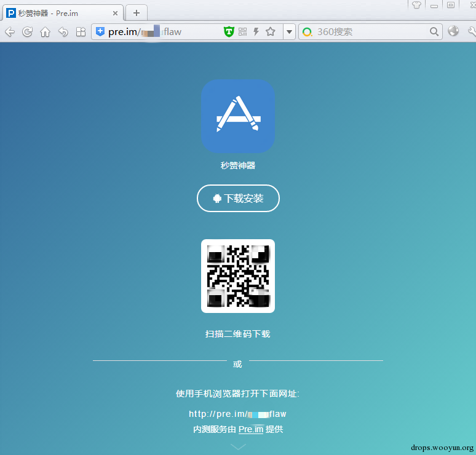Click the globe icon in toolbar
The width and height of the screenshot is (476, 455).
(x=453, y=31)
